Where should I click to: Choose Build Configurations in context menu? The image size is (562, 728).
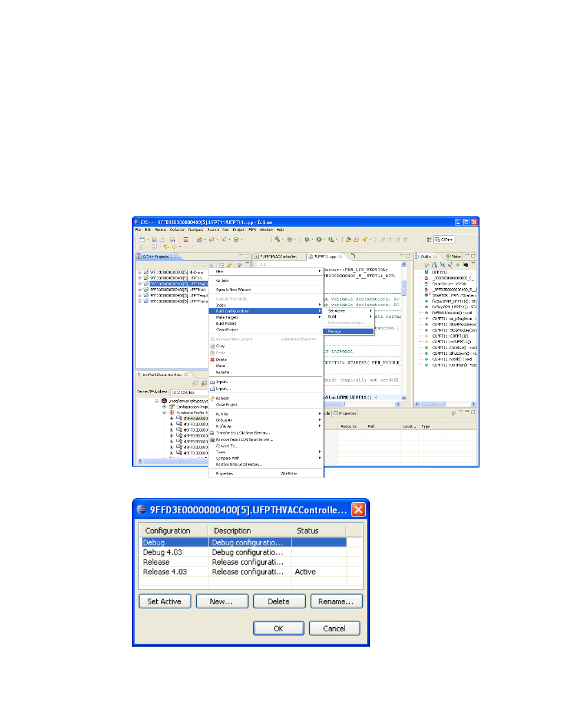(x=266, y=311)
